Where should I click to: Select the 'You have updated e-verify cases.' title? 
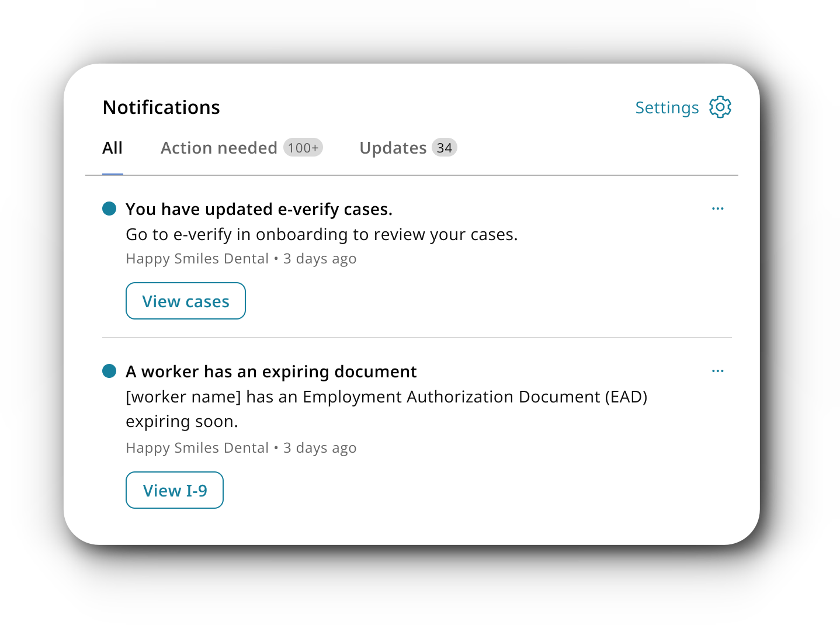pos(259,209)
